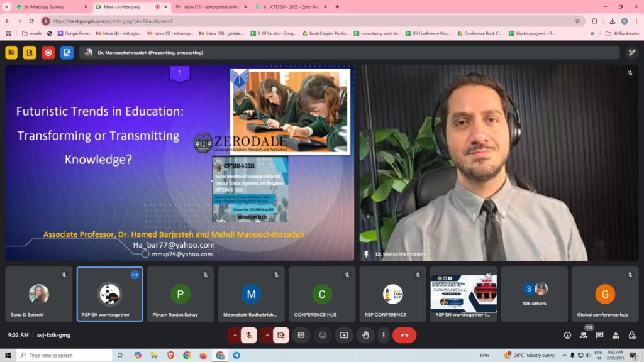Open the Google Forms bookmark
644x362 pixels.
[x=72, y=33]
